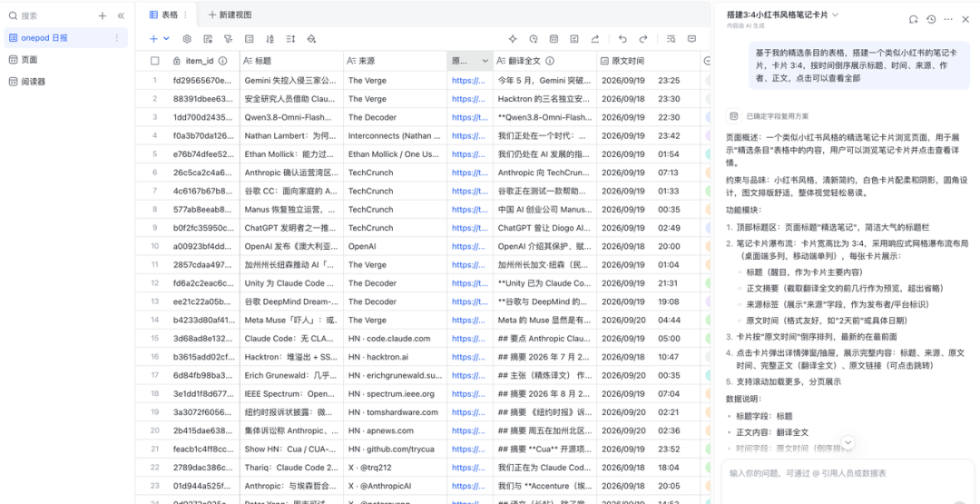Click the sidebar search icon
The image size is (980, 504).
click(13, 15)
